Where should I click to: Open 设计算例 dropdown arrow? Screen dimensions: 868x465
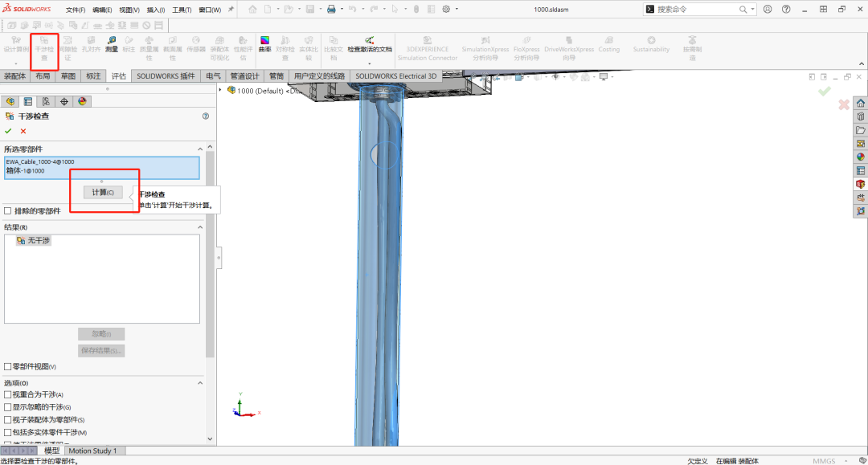pyautogui.click(x=16, y=64)
